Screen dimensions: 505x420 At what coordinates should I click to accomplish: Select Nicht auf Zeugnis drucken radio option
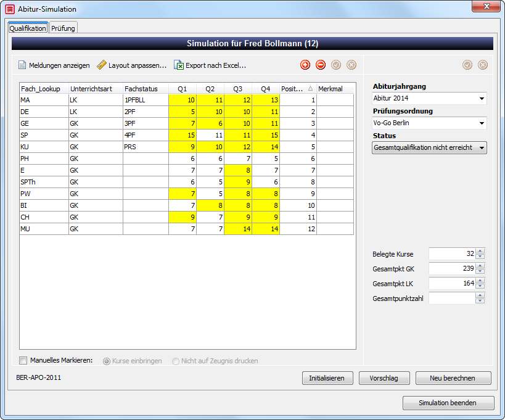[176, 361]
